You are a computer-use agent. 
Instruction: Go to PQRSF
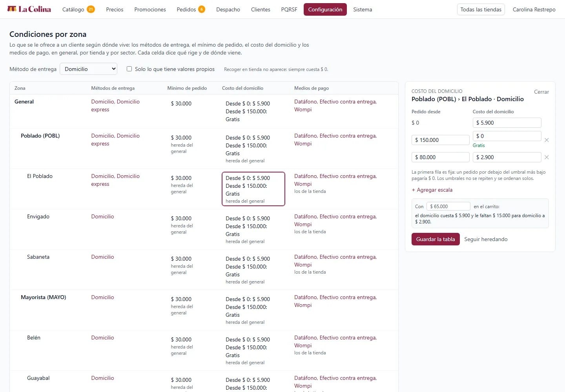coord(289,9)
